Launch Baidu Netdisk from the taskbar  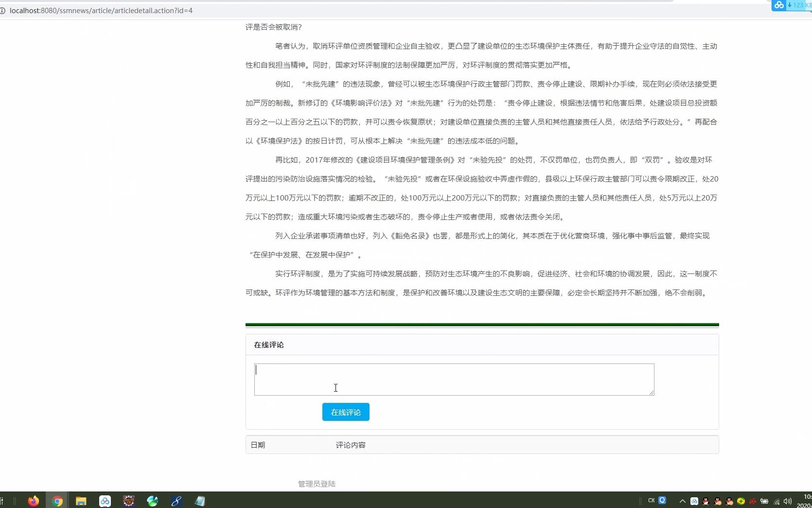[105, 501]
